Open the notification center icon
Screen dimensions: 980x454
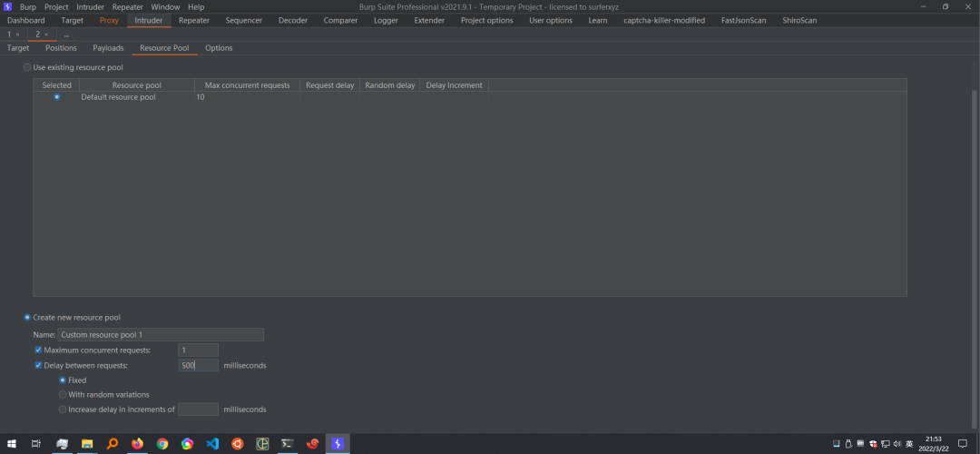pyautogui.click(x=963, y=443)
